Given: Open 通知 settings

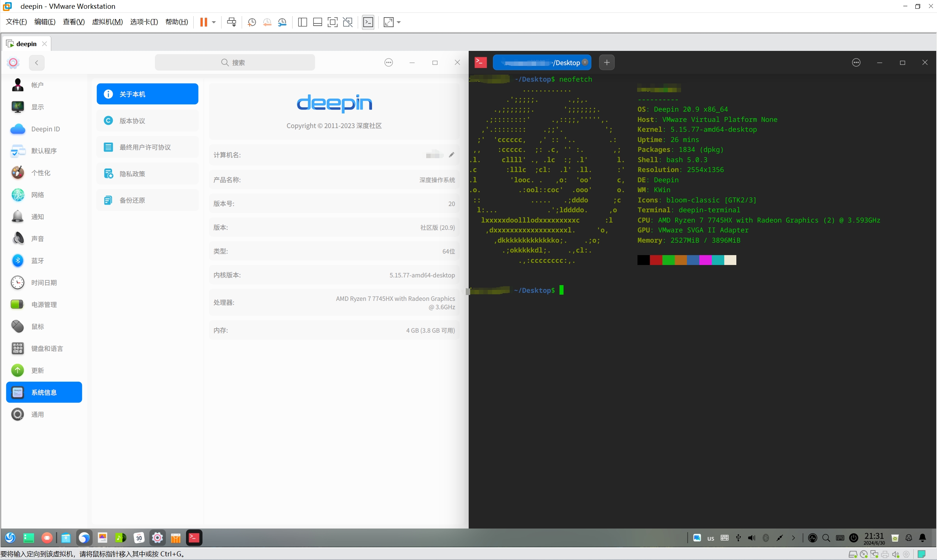Looking at the screenshot, I should [44, 217].
